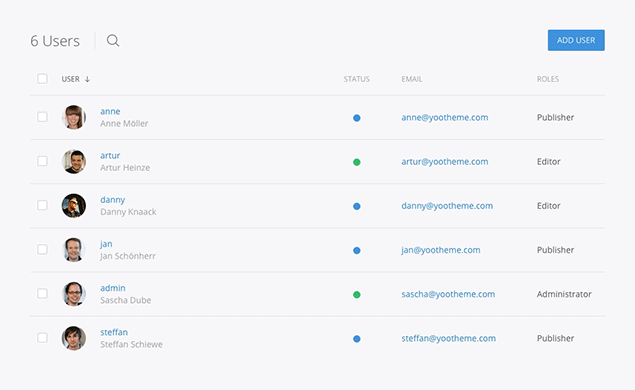Click Jan Schönherr's avatar photo

74,249
